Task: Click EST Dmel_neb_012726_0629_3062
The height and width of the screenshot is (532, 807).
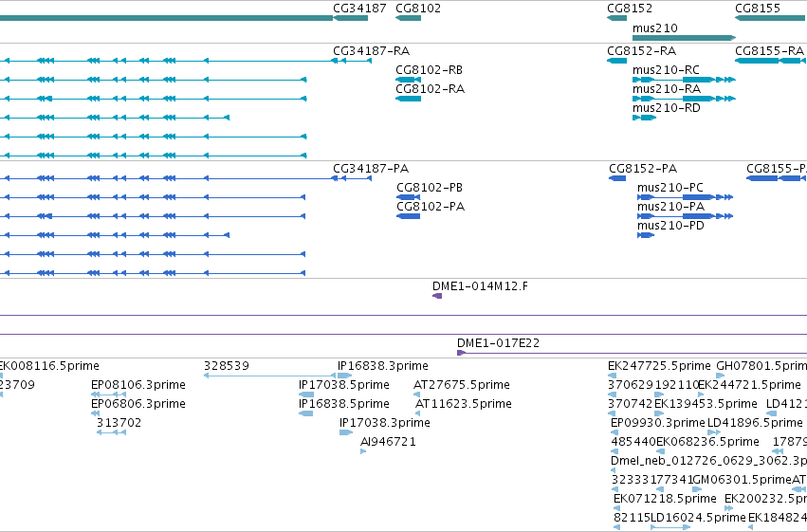Action: click(x=614, y=470)
